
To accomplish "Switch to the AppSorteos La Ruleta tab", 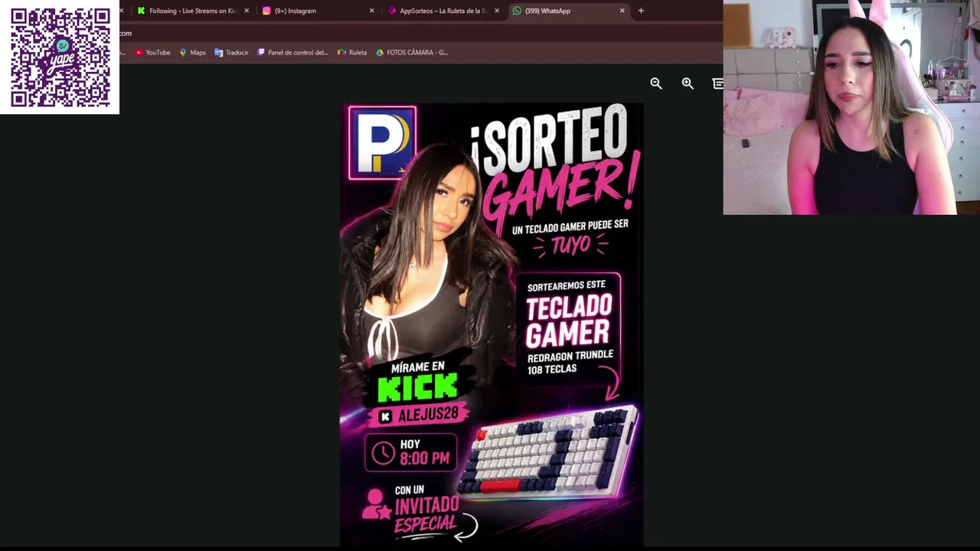I will pos(443,11).
